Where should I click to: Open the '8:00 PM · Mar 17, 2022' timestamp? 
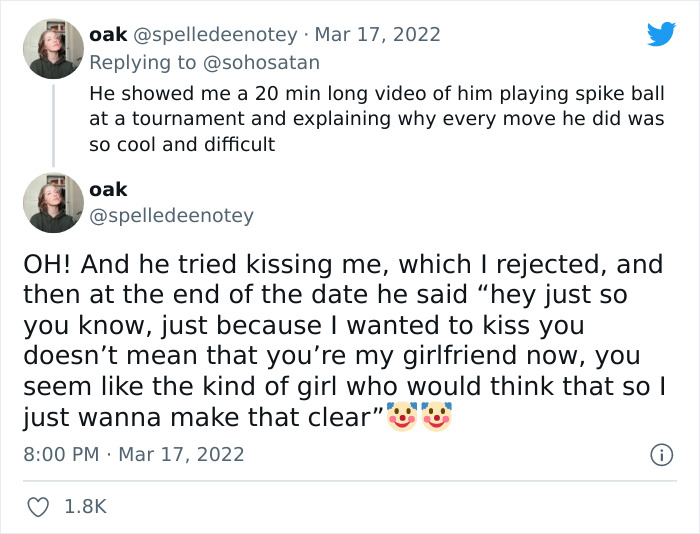point(133,454)
